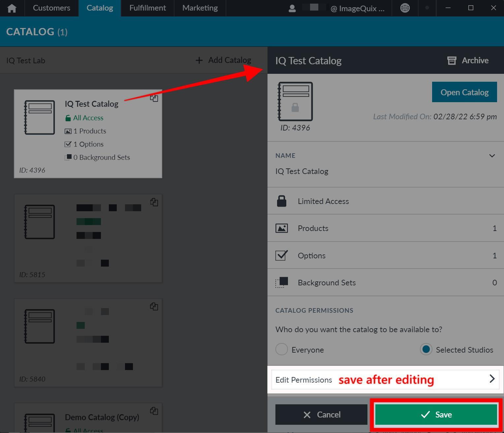Image resolution: width=504 pixels, height=433 pixels.
Task: Open Edit Permissions
Action: point(386,379)
